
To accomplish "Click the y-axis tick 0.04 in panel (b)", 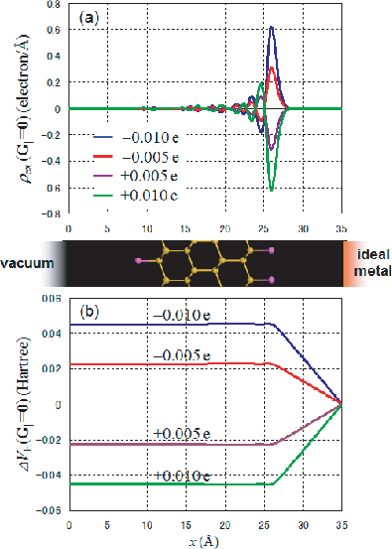I will 52,334.
